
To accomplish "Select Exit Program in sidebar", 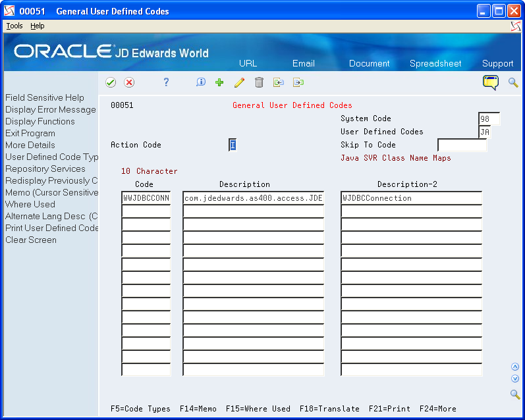I will 30,134.
